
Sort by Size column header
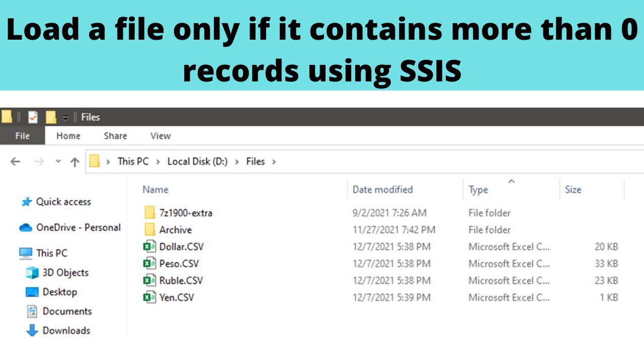click(x=573, y=190)
